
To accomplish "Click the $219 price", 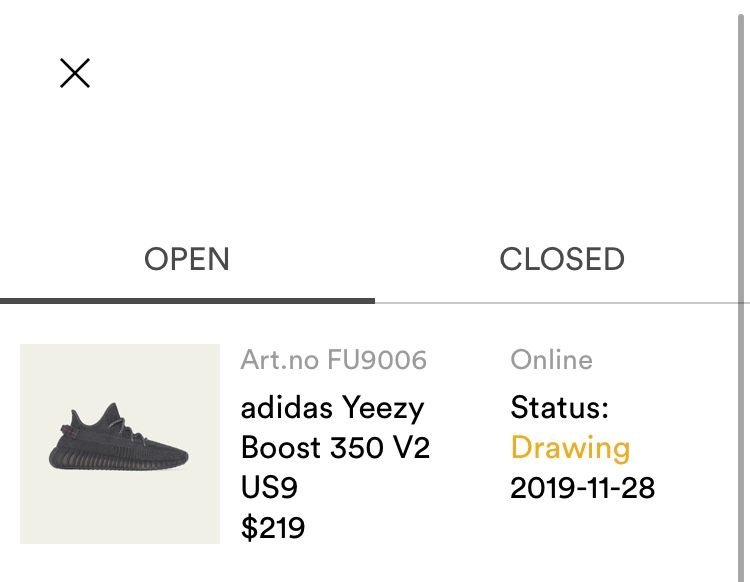I will tap(273, 528).
